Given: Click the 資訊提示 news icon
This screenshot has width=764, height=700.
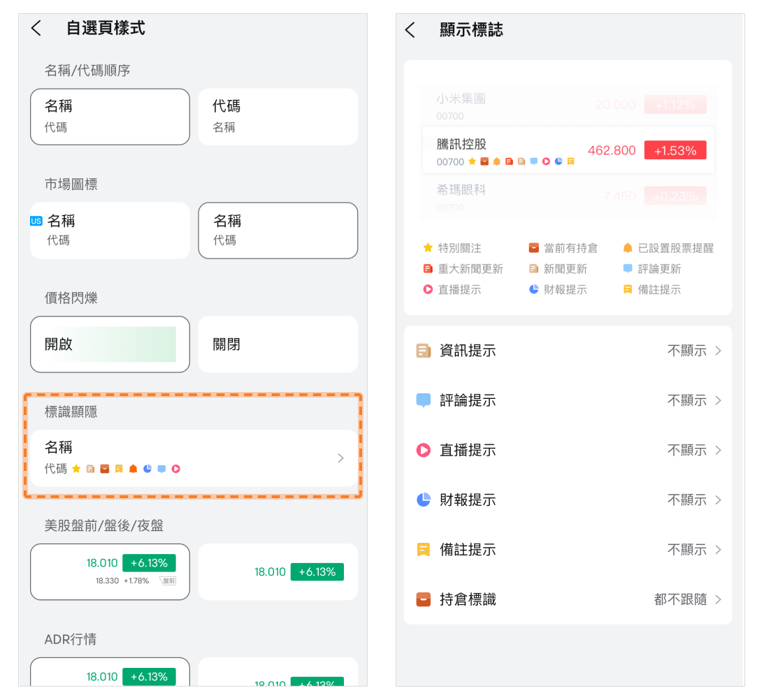Looking at the screenshot, I should coord(423,351).
